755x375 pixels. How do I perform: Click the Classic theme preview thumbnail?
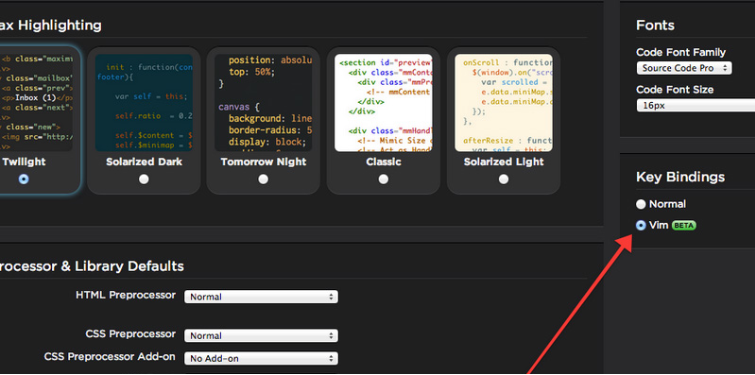(383, 103)
